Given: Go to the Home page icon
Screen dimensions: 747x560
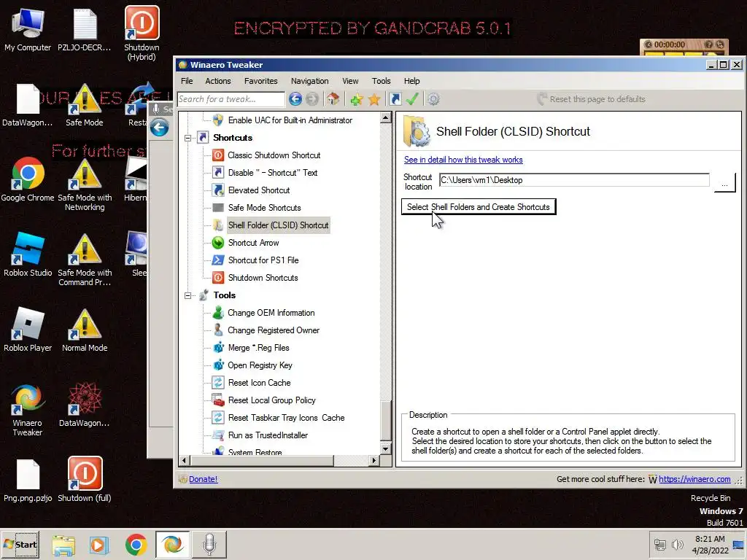Looking at the screenshot, I should point(333,99).
